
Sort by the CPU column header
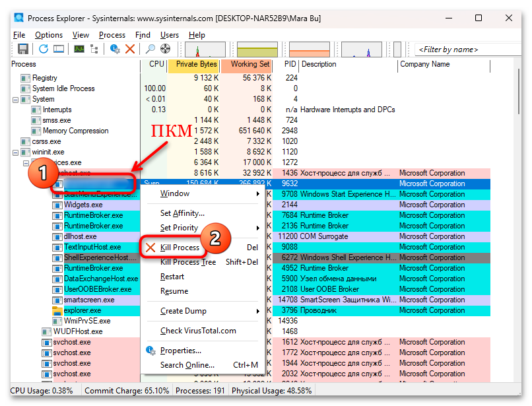[x=154, y=64]
